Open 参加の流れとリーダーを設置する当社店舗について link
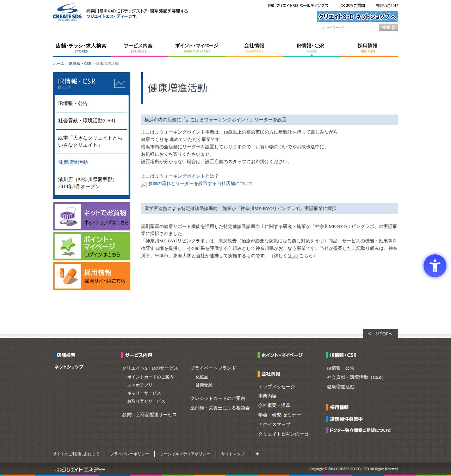 (200, 184)
